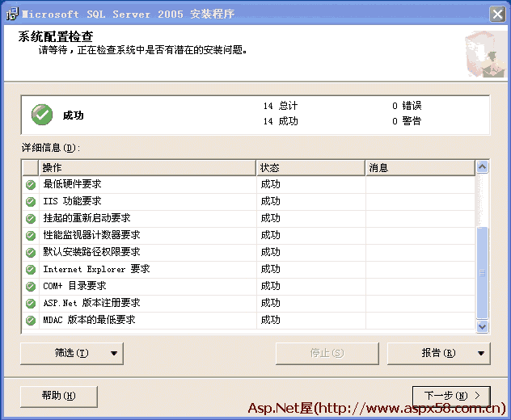Click the disabled 停止(S) button

tap(327, 353)
